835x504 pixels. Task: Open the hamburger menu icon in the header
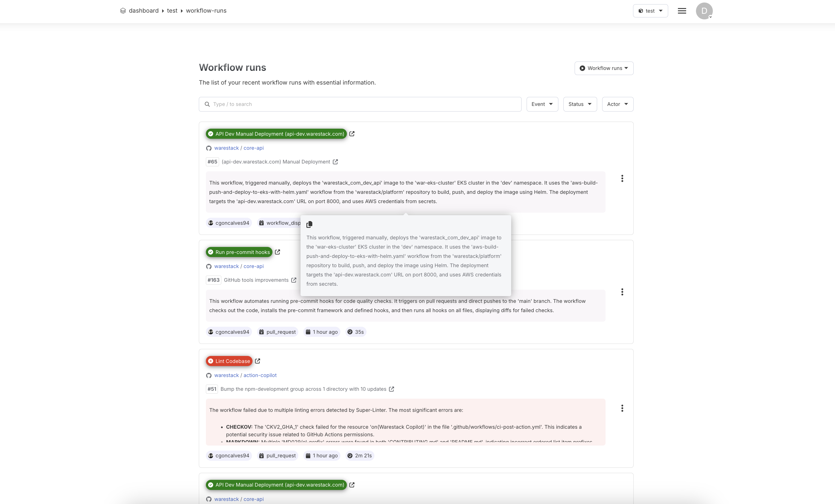point(682,11)
